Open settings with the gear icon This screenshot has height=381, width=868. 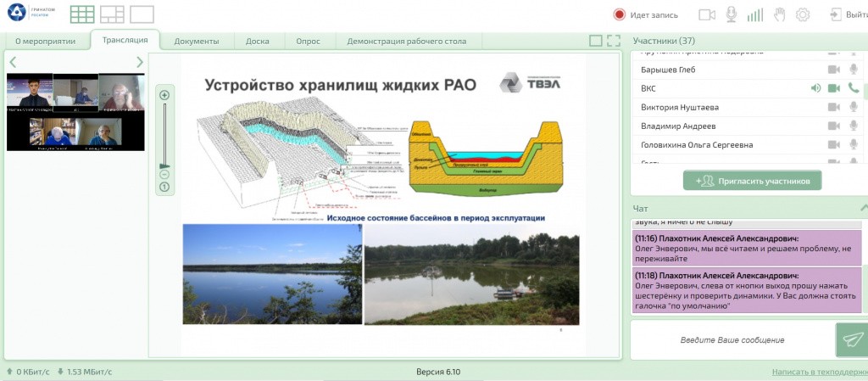(x=803, y=15)
